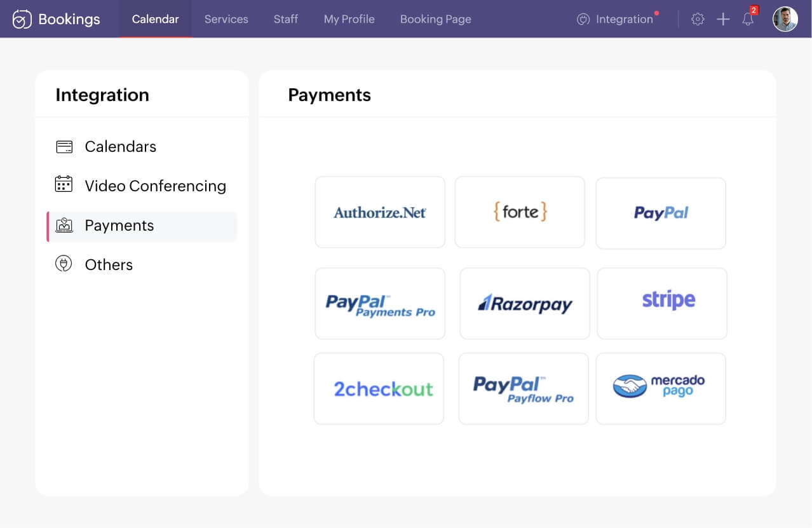This screenshot has height=528, width=812.
Task: Choose the stripe payment card
Action: (662, 304)
